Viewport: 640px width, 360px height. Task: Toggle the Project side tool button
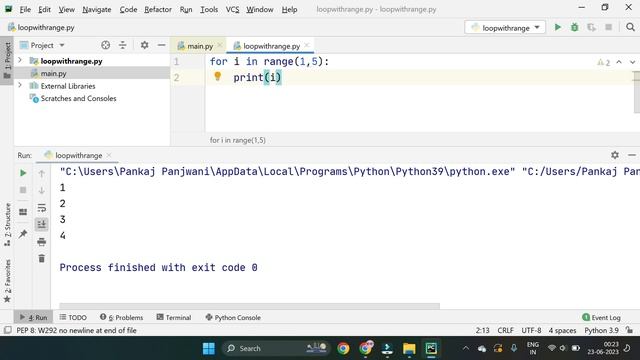point(7,60)
